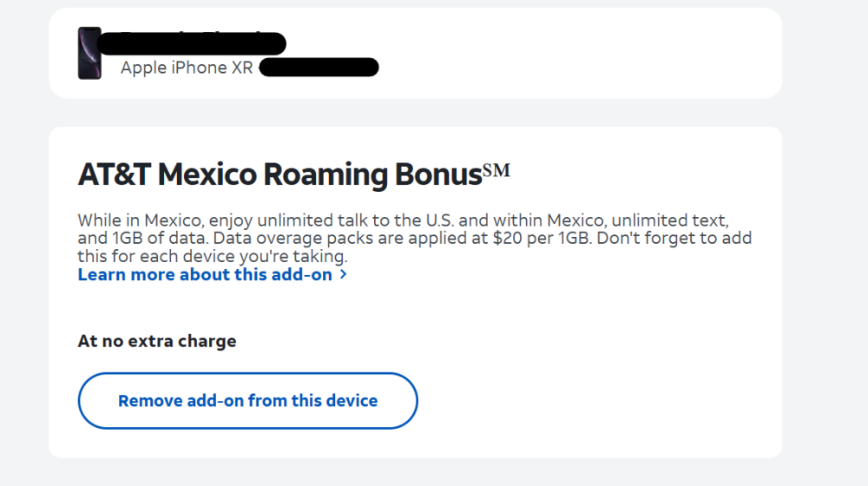Image resolution: width=868 pixels, height=486 pixels.
Task: Click the blacked-out device owner name bar
Action: pos(192,43)
